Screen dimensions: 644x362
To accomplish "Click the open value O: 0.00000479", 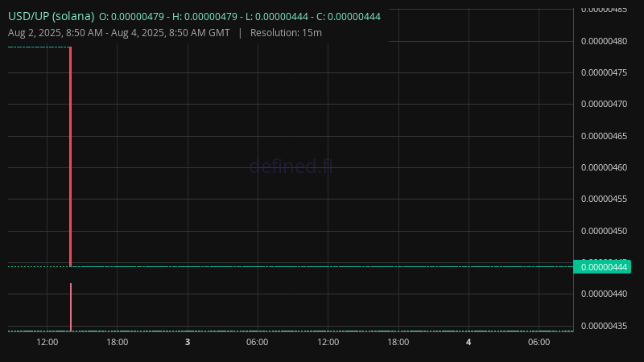I will [x=131, y=17].
